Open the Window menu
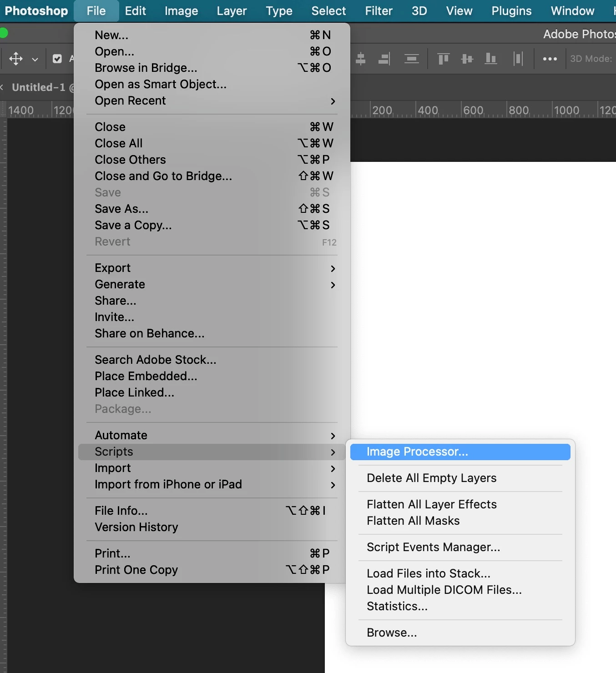The image size is (616, 673). (x=572, y=11)
